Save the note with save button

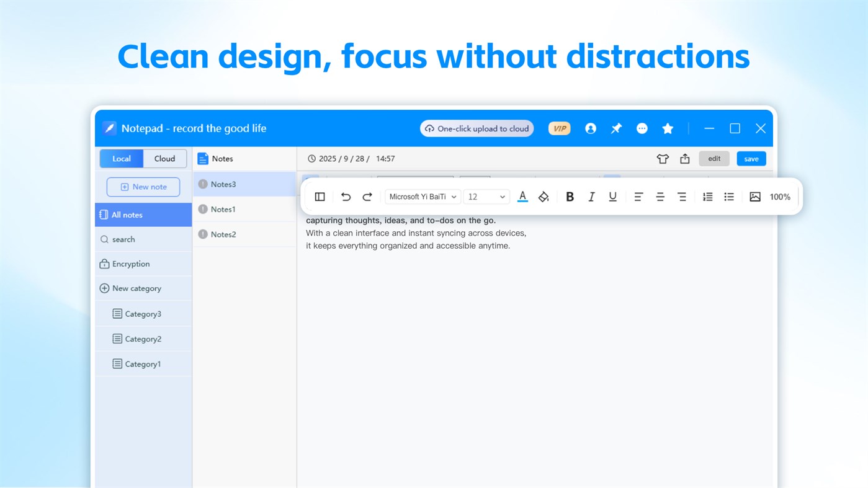(x=751, y=159)
